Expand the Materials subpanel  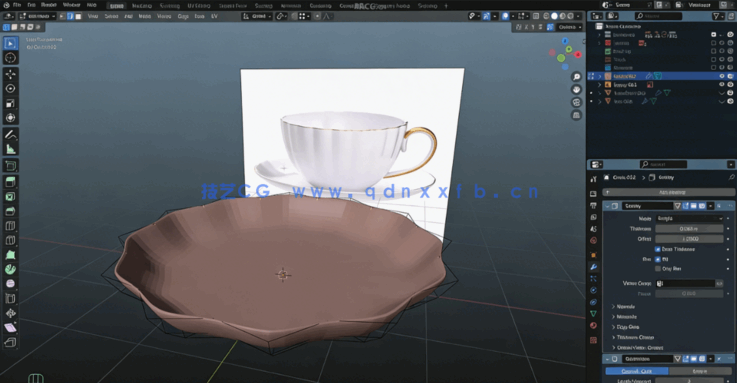(626, 317)
